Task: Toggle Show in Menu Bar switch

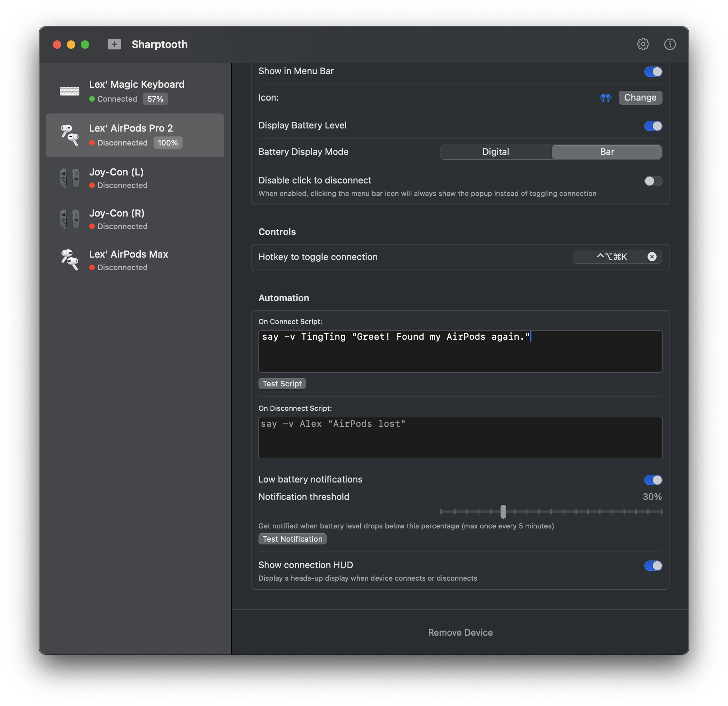Action: (x=653, y=72)
